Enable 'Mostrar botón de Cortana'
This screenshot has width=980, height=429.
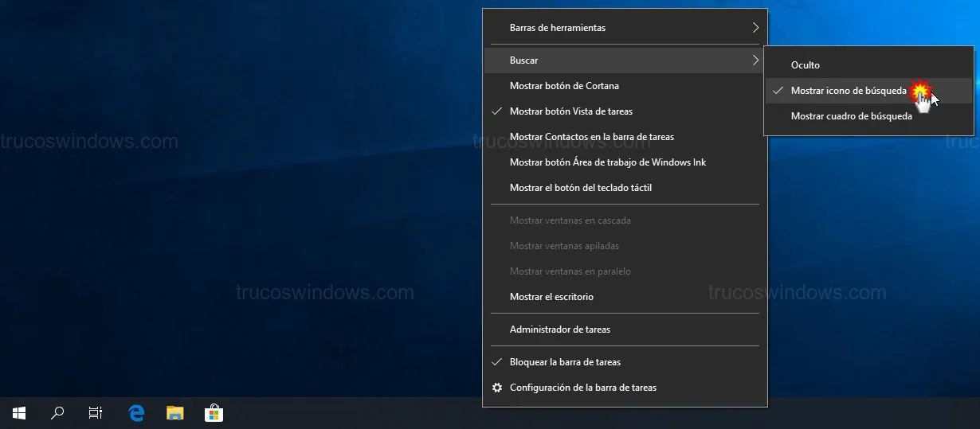pos(564,86)
